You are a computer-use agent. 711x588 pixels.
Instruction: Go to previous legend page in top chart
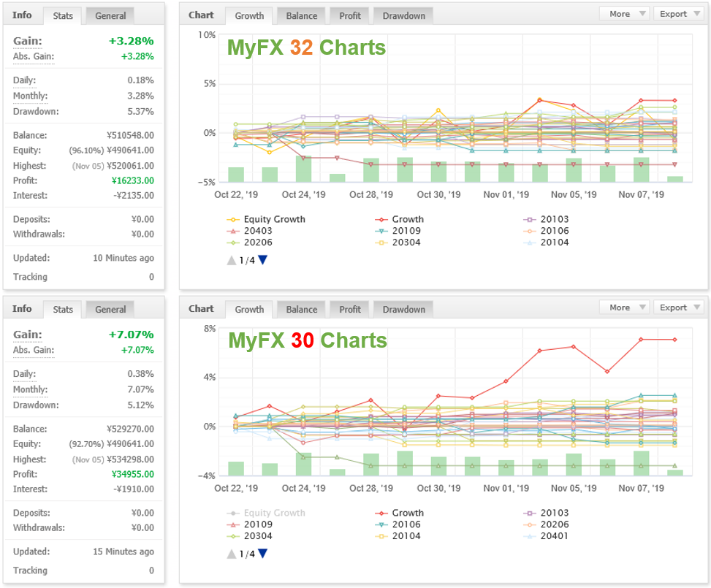(232, 260)
